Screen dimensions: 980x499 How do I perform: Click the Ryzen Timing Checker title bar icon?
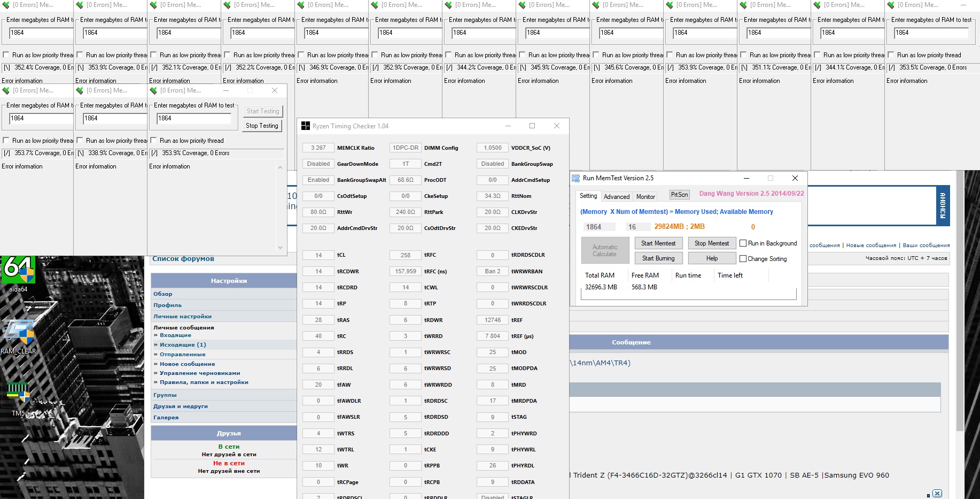[x=306, y=126]
